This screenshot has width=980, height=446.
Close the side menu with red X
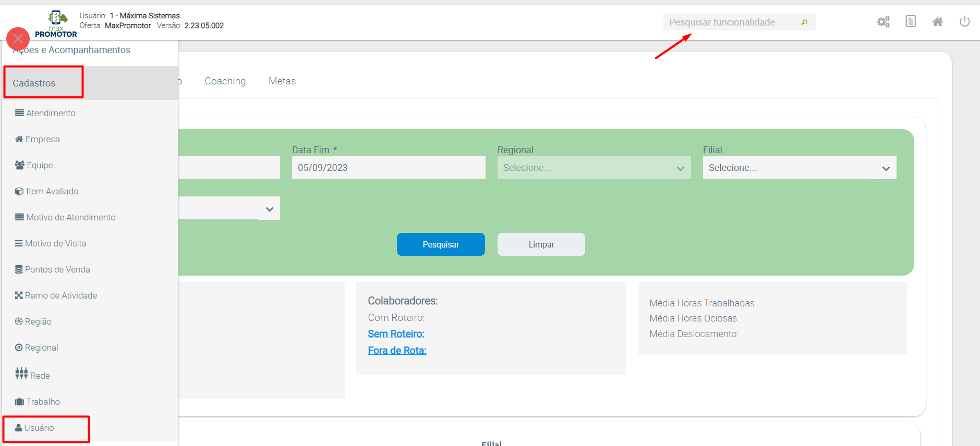pos(18,39)
